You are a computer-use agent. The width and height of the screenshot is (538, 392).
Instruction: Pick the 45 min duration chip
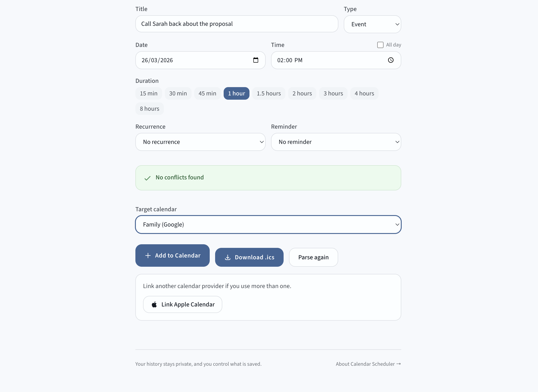click(207, 93)
